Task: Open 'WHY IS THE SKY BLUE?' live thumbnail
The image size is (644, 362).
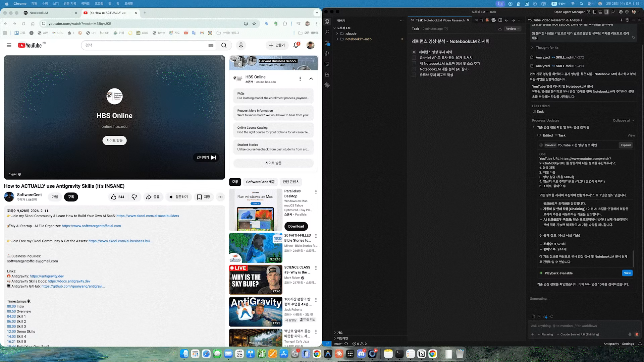Action: pyautogui.click(x=256, y=280)
